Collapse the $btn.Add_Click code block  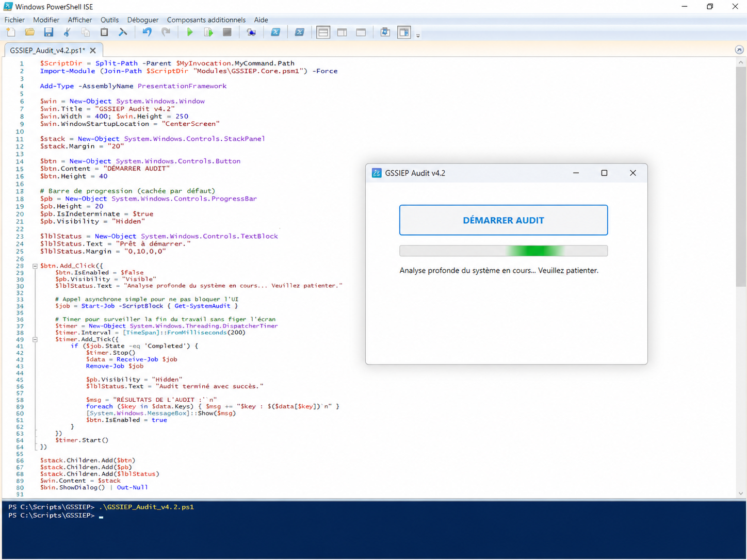pos(35,266)
